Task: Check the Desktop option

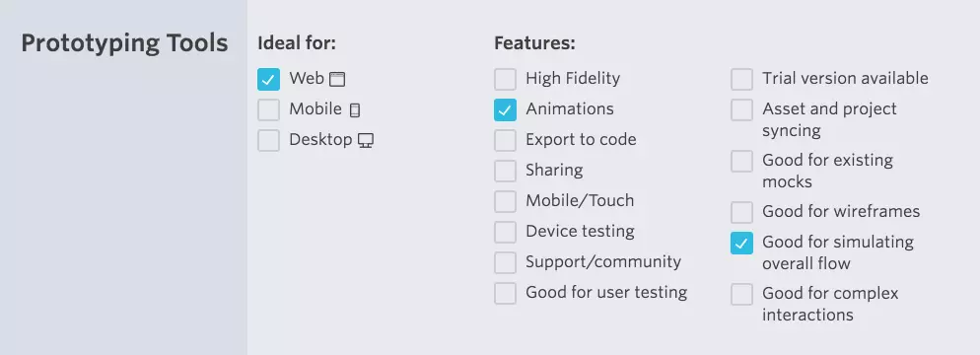Action: (269, 141)
